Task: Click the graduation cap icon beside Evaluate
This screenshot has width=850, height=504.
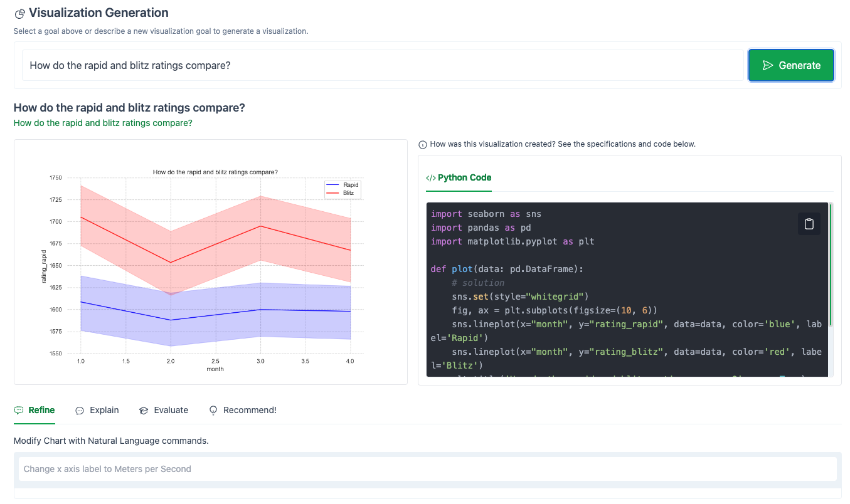Action: click(x=143, y=409)
